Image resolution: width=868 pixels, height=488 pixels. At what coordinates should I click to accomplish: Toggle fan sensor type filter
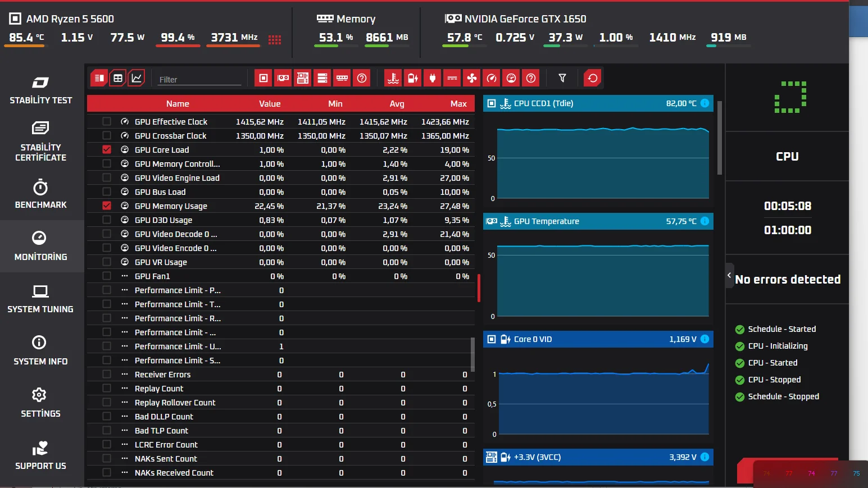[472, 78]
